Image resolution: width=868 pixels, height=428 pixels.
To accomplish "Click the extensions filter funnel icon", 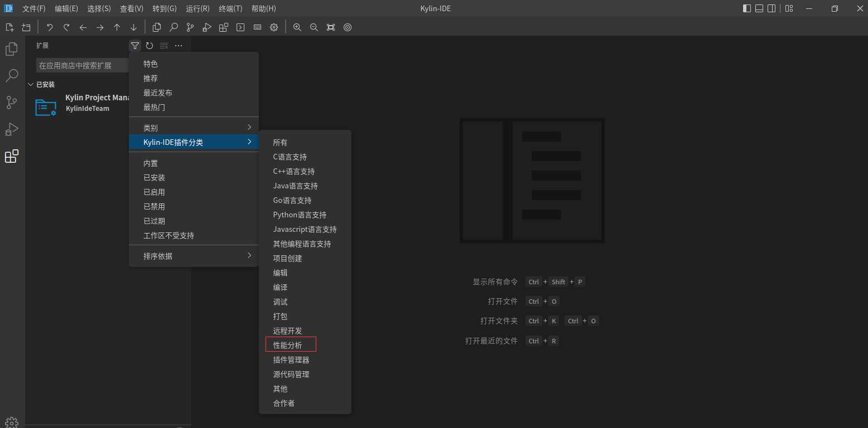I will pyautogui.click(x=135, y=46).
